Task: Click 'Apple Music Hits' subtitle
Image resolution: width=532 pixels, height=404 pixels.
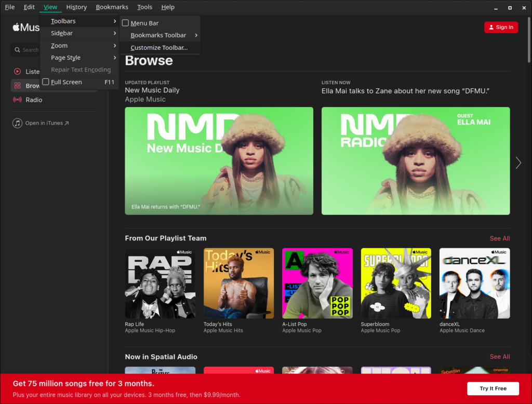Action: point(223,330)
